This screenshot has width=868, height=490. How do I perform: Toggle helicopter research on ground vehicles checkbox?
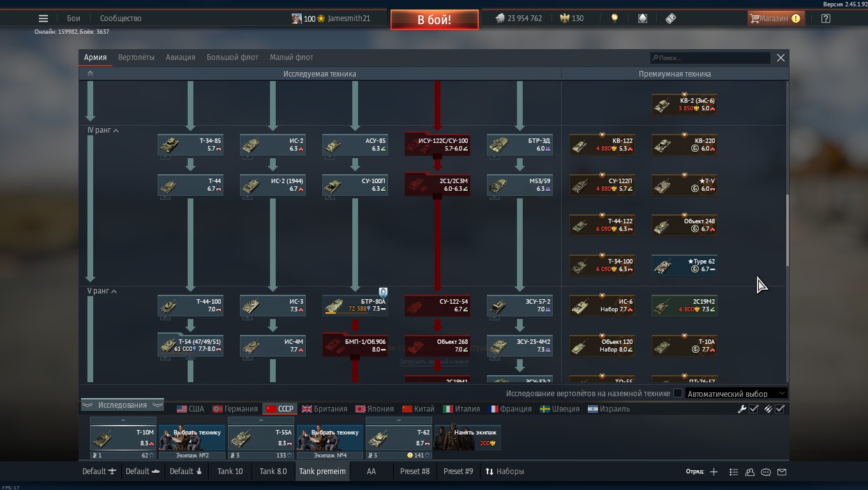pos(678,394)
